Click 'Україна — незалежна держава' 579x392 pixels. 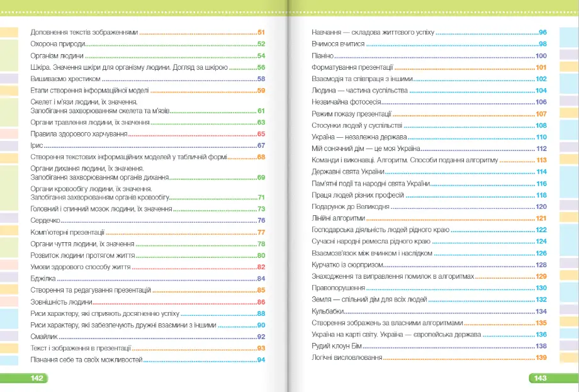click(x=359, y=137)
